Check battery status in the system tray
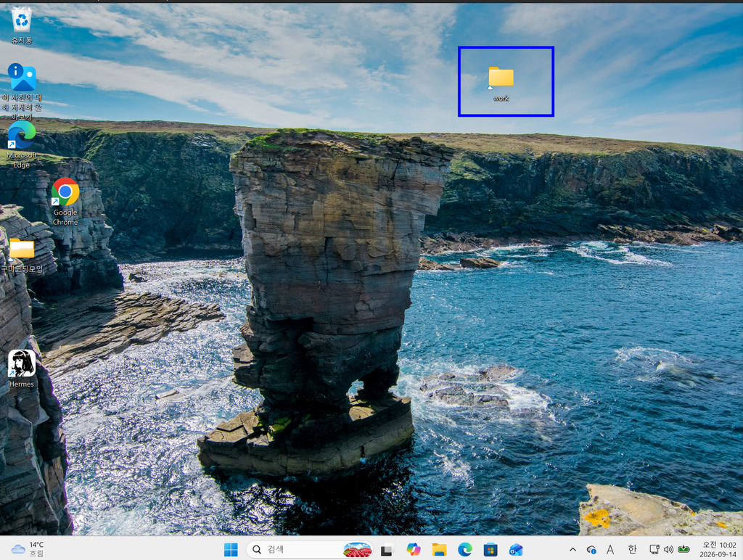Screen dimensions: 743x560 pos(684,550)
